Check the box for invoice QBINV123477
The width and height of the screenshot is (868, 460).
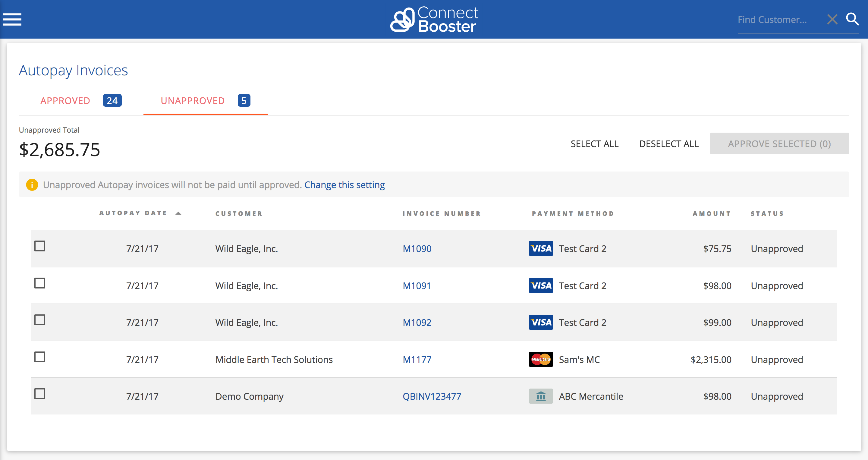coord(40,394)
